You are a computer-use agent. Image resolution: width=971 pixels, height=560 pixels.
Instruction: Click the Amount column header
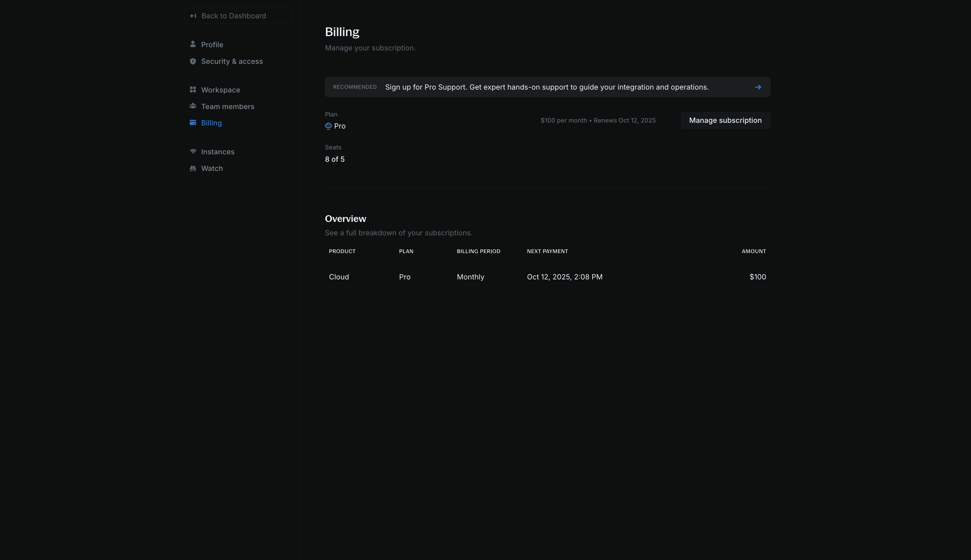[x=753, y=251]
